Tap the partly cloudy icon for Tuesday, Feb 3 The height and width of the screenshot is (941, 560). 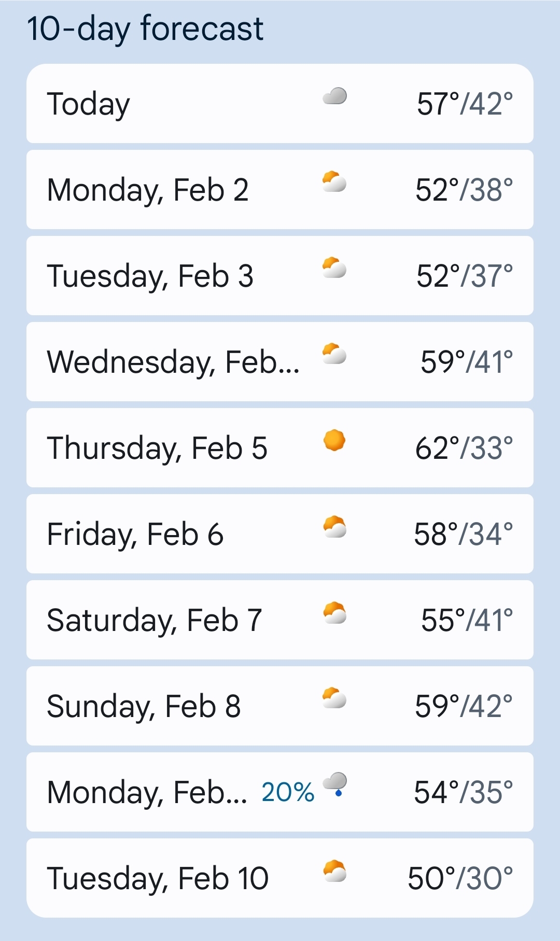pos(334,269)
